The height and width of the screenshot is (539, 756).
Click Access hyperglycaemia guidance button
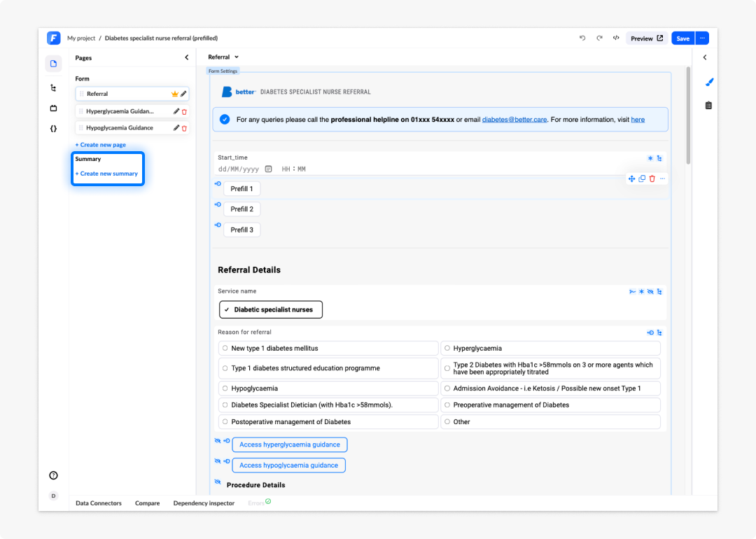(290, 444)
